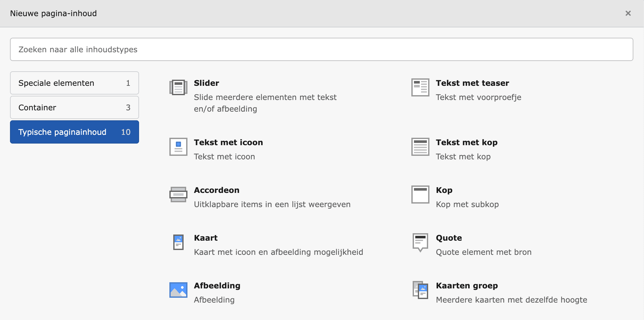The image size is (644, 320).
Task: Select the Tekst met kop icon
Action: (420, 147)
